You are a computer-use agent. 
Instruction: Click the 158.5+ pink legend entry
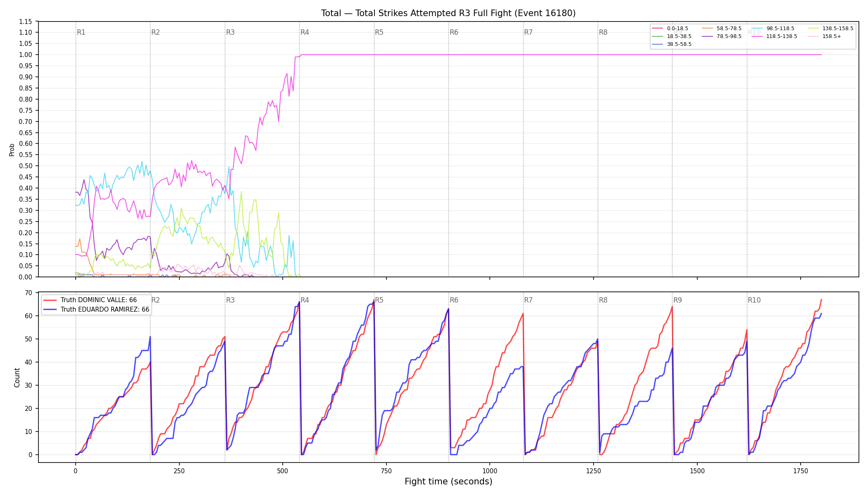(824, 36)
